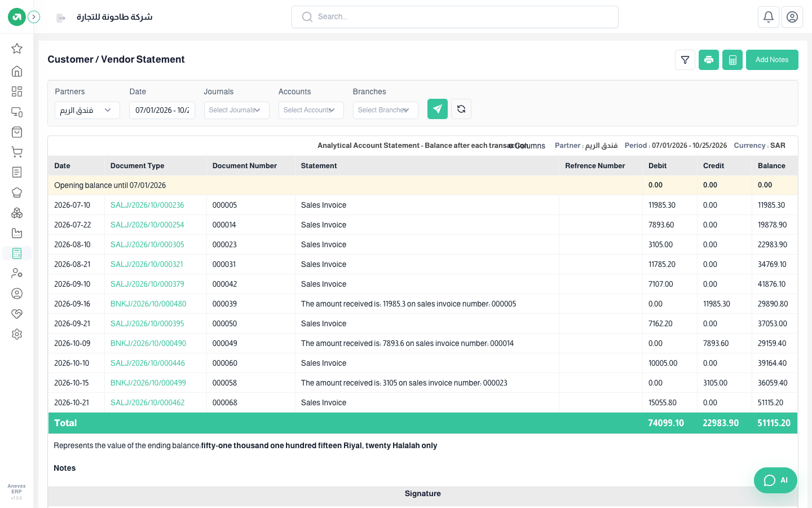Click the refresh icon beside filters

(461, 109)
